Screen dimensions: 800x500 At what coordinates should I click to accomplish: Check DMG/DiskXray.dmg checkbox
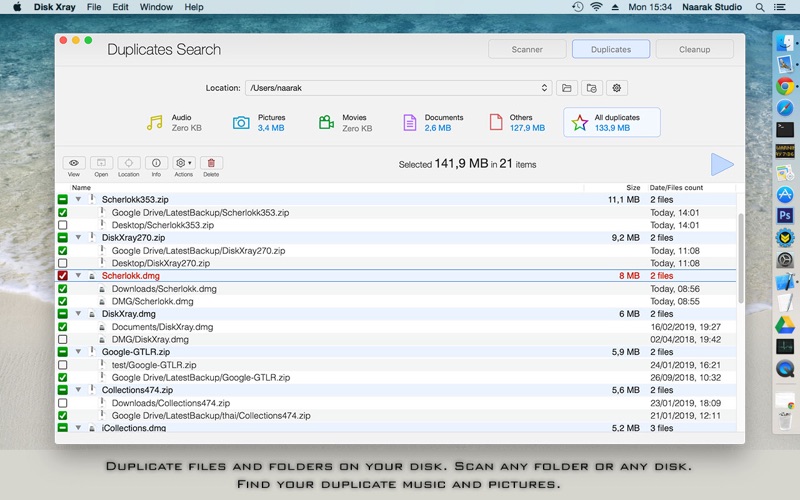[x=63, y=339]
